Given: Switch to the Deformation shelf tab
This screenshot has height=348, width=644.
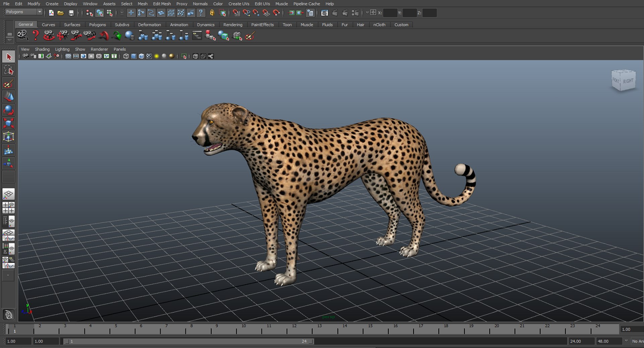Looking at the screenshot, I should pyautogui.click(x=149, y=25).
